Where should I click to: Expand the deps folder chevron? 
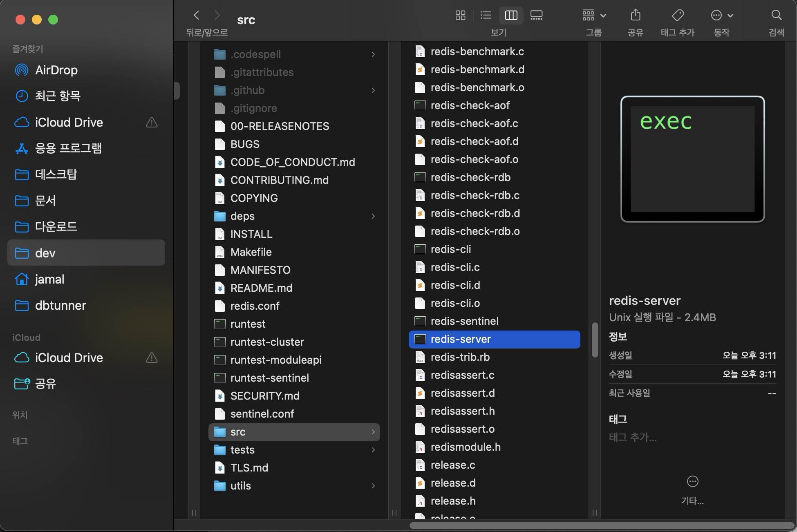click(373, 216)
